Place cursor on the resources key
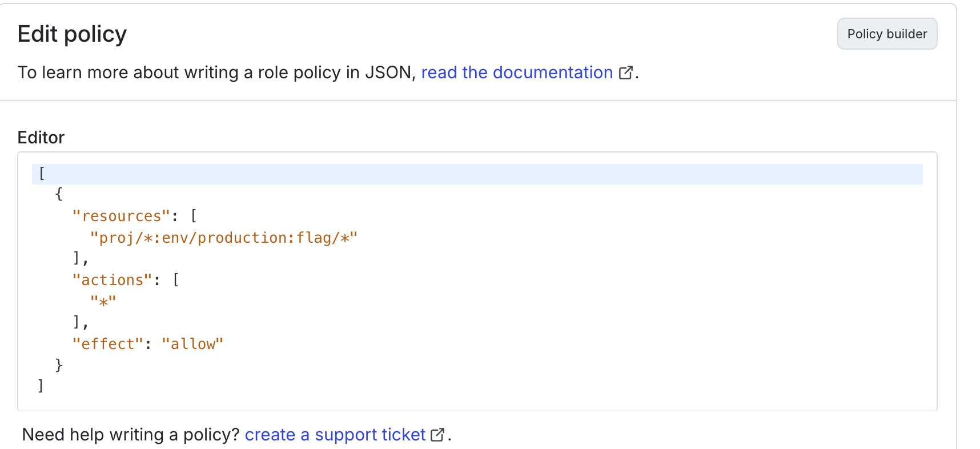The height and width of the screenshot is (449, 980). (121, 216)
